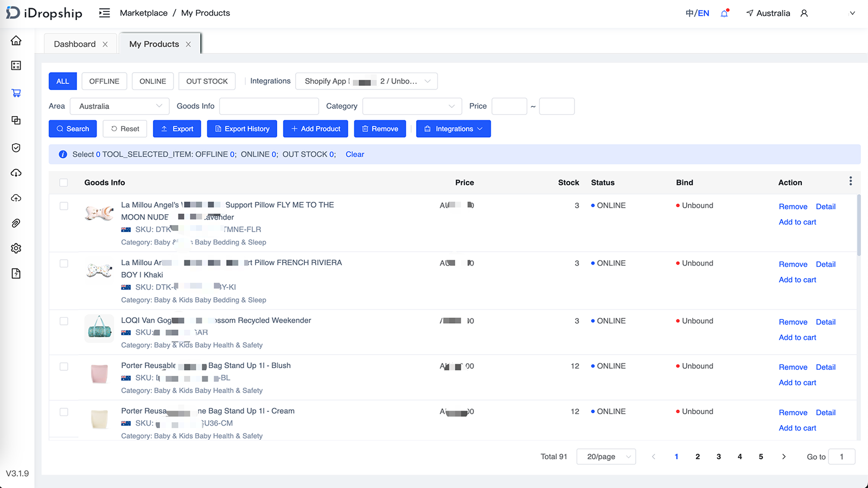The width and height of the screenshot is (868, 488).
Task: Remove the FRENCH RIVIERA pillow product
Action: [x=793, y=265]
